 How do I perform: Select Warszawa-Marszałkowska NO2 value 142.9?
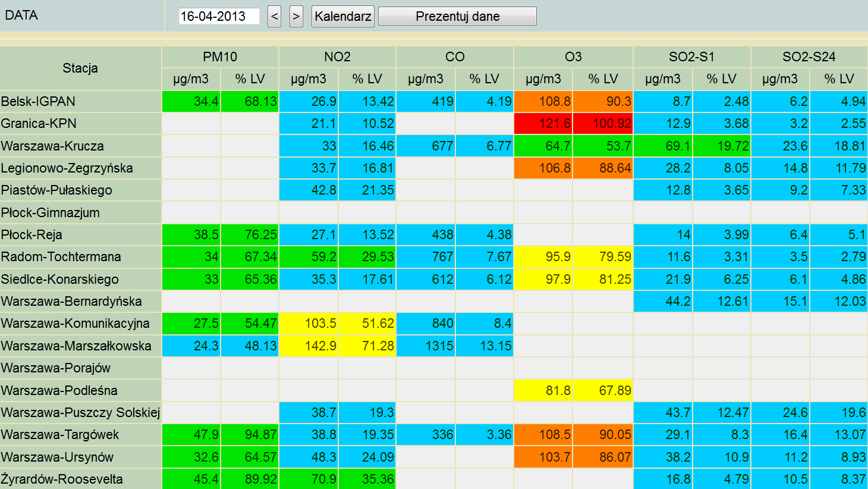tap(309, 346)
